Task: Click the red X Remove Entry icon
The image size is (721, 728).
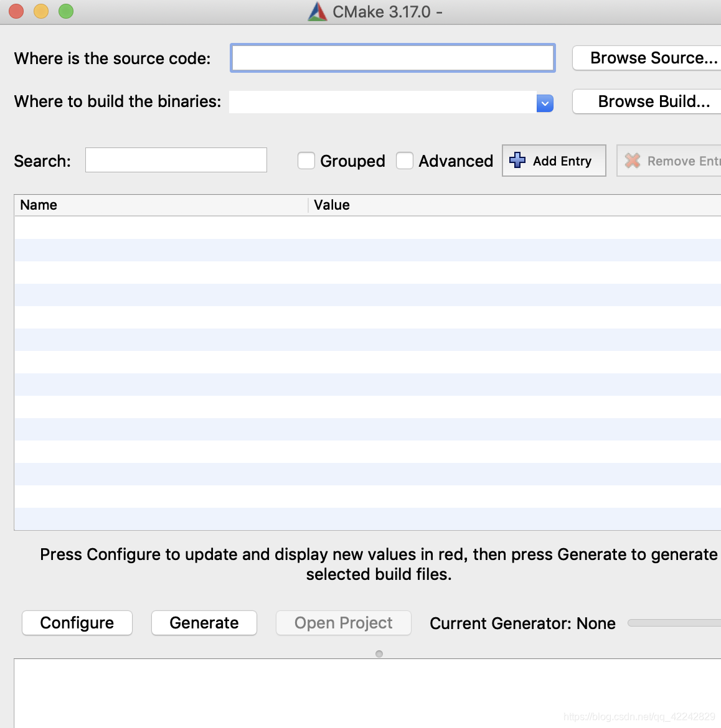Action: click(x=632, y=161)
